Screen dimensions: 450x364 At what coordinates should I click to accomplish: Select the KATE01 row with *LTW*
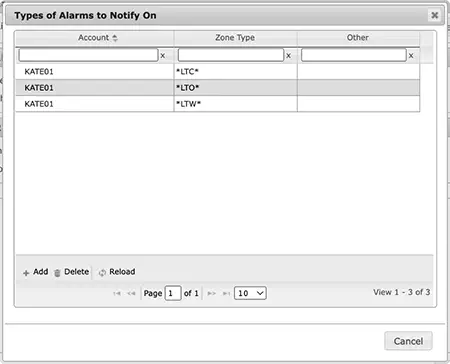click(217, 104)
